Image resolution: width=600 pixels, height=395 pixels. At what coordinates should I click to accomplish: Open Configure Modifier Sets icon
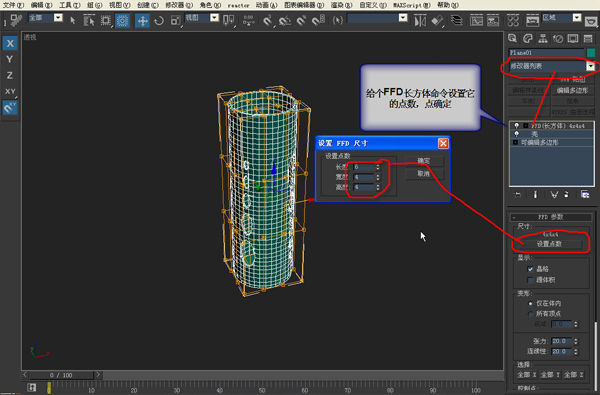pos(585,195)
